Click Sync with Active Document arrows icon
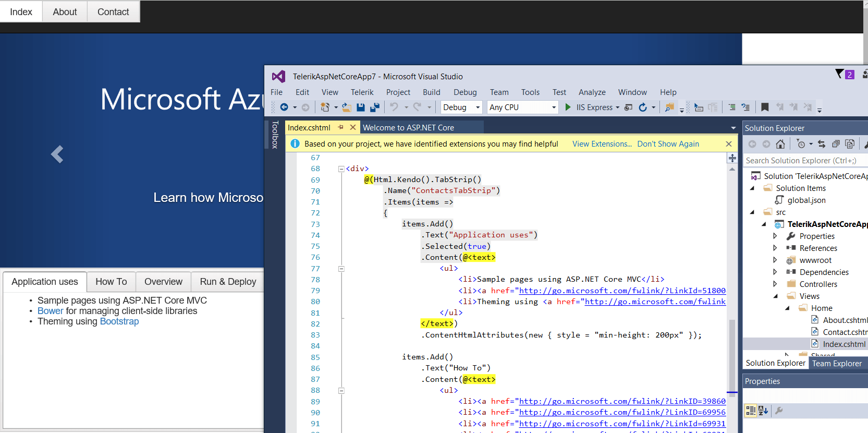 (822, 144)
